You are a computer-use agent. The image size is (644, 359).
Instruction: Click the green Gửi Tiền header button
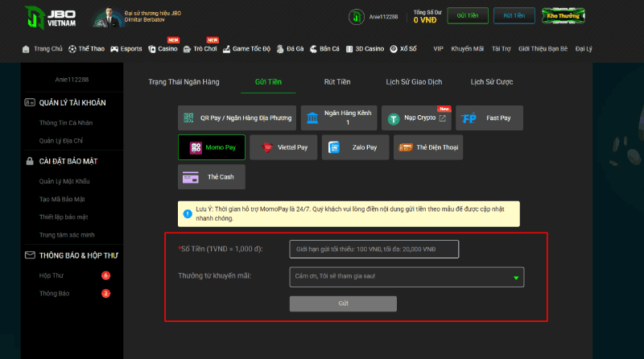[x=468, y=15]
